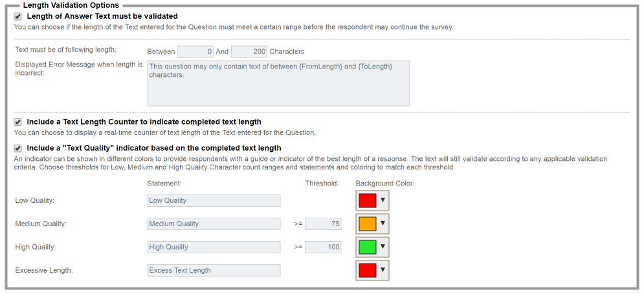This screenshot has width=644, height=294.
Task: Click the Displayed Error Message text area
Action: 278,83
